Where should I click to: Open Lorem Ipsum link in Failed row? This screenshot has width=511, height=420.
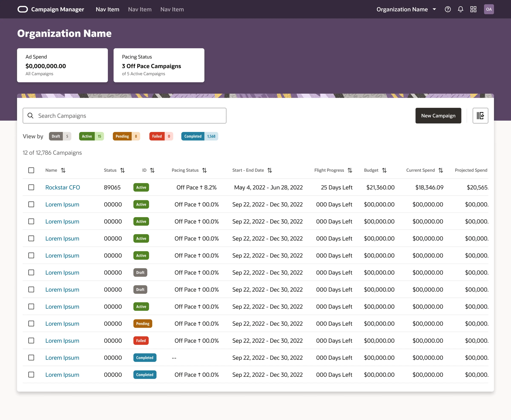pos(62,341)
